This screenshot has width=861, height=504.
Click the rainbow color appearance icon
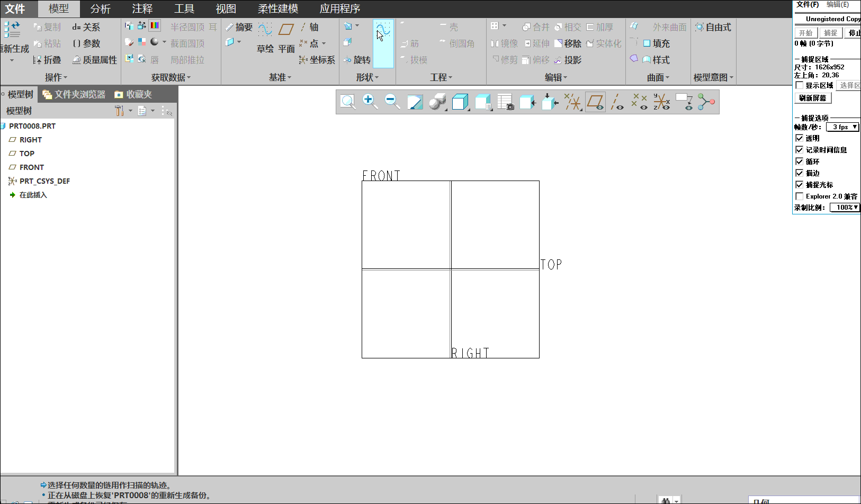pos(155,25)
